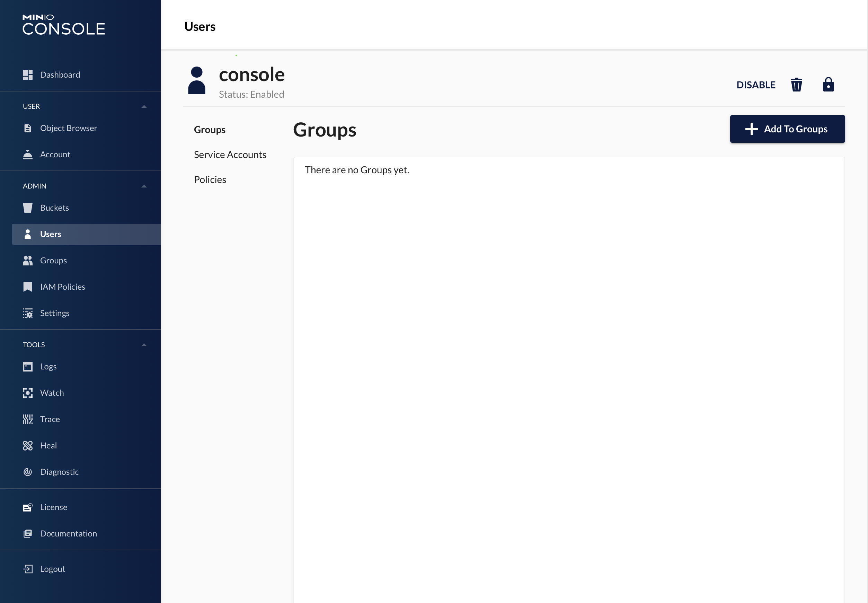
Task: Switch to the Policies tab
Action: (210, 180)
